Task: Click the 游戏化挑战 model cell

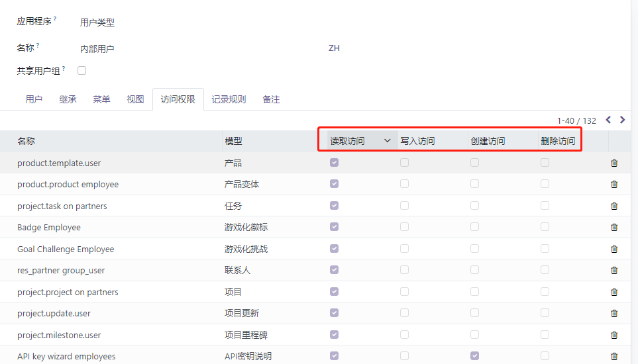Action: [246, 249]
